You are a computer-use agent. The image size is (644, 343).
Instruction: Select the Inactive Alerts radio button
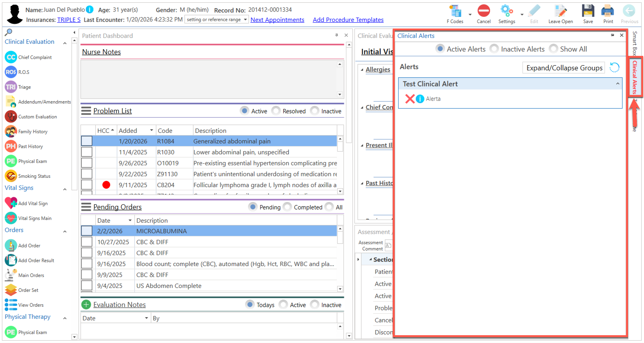494,49
